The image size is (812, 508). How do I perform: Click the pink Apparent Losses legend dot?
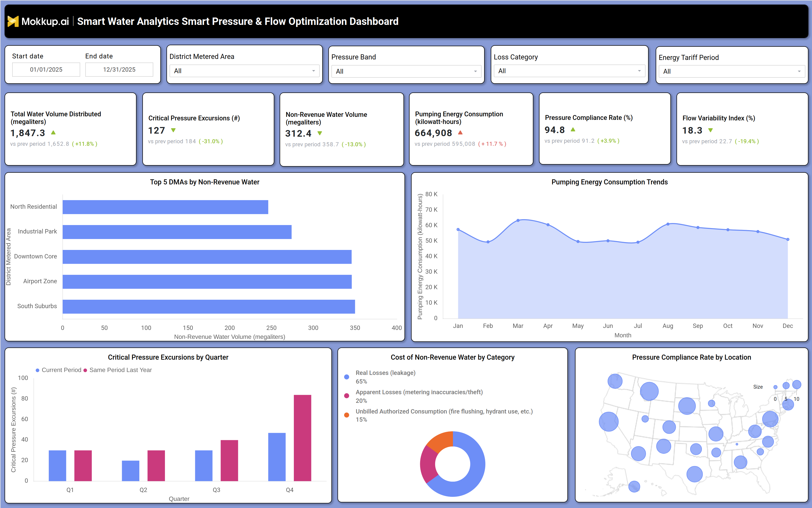coord(347,396)
